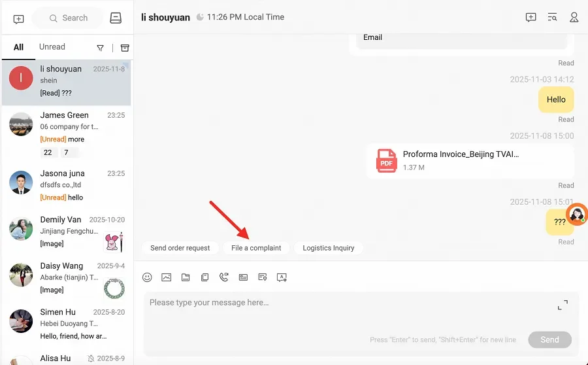Start a voice call via phone icon
The width and height of the screenshot is (588, 365).
tap(224, 277)
